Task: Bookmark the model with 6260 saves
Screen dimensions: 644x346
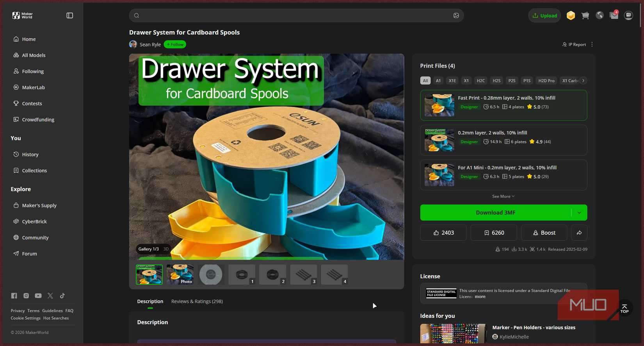Action: point(494,233)
